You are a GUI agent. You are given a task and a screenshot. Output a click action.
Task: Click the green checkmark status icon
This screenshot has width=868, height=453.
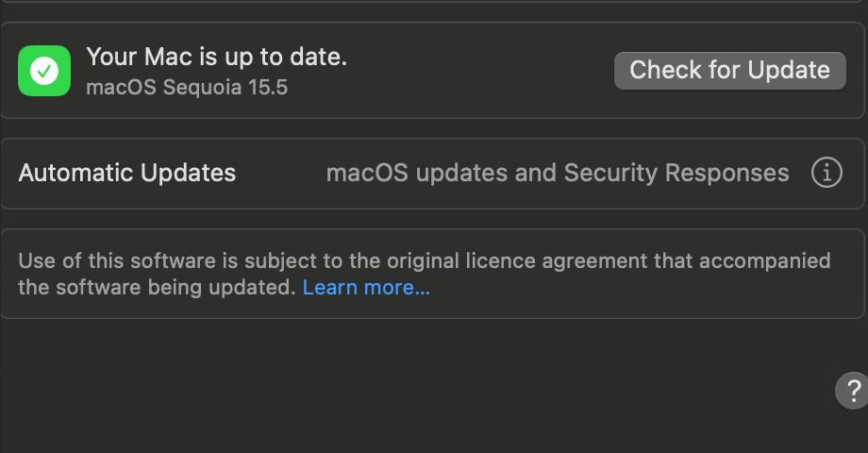tap(44, 71)
